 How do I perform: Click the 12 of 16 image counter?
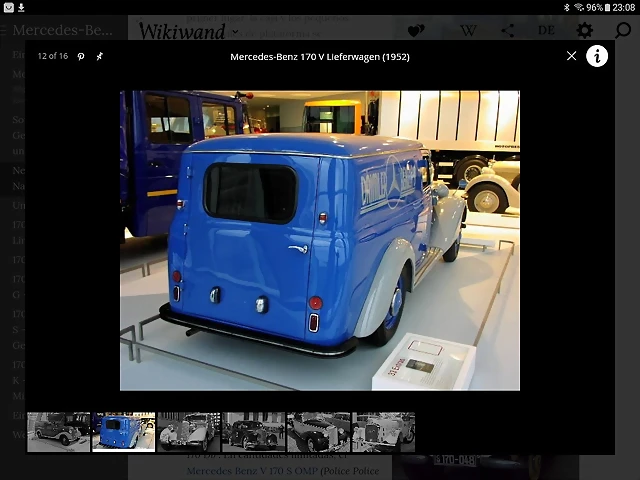point(53,56)
